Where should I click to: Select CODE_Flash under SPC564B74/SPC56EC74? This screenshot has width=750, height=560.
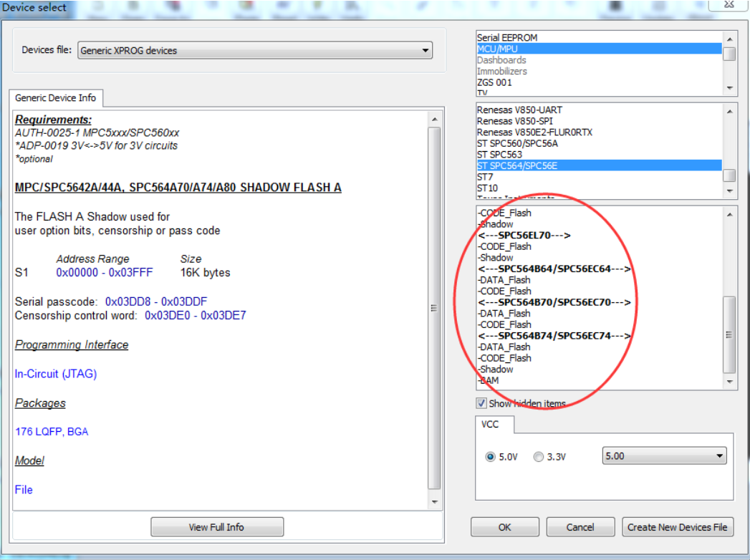[x=599, y=358]
